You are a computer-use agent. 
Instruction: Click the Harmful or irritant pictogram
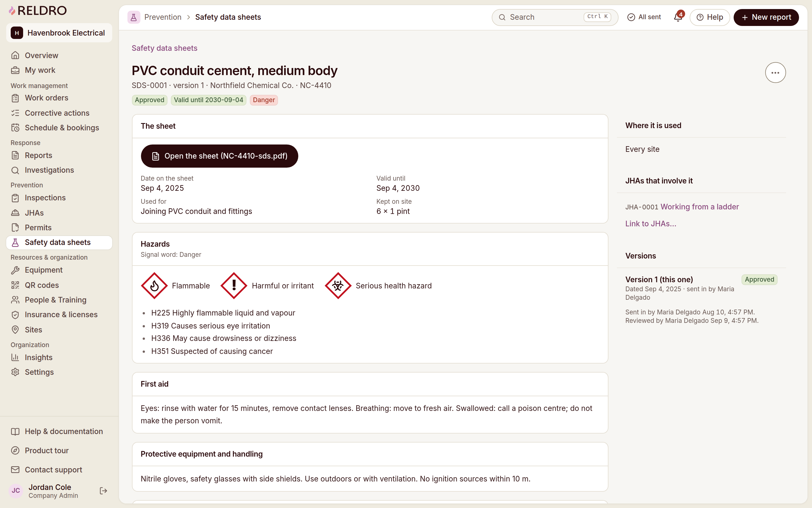pos(234,286)
